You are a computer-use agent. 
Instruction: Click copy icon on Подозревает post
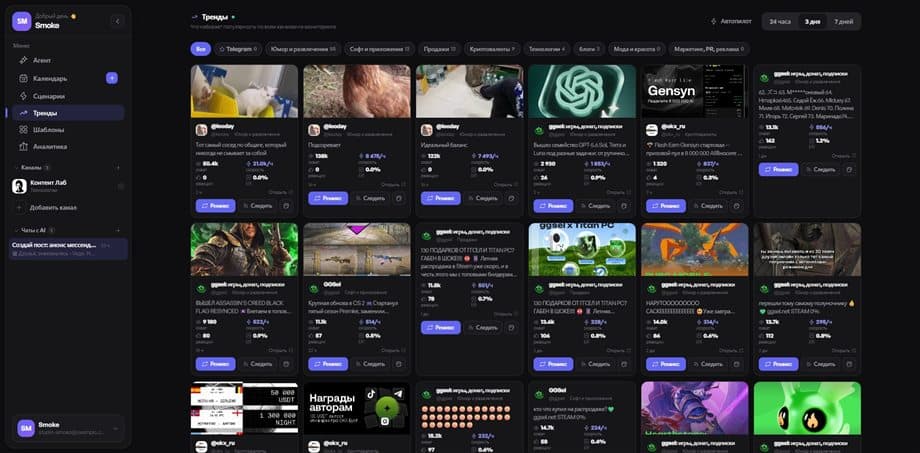pos(398,198)
